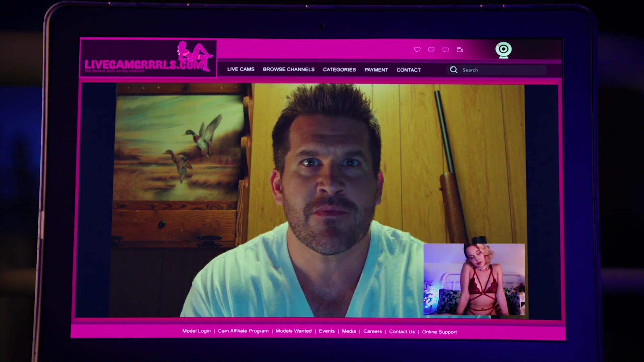Select Contact in navigation bar

click(x=408, y=70)
